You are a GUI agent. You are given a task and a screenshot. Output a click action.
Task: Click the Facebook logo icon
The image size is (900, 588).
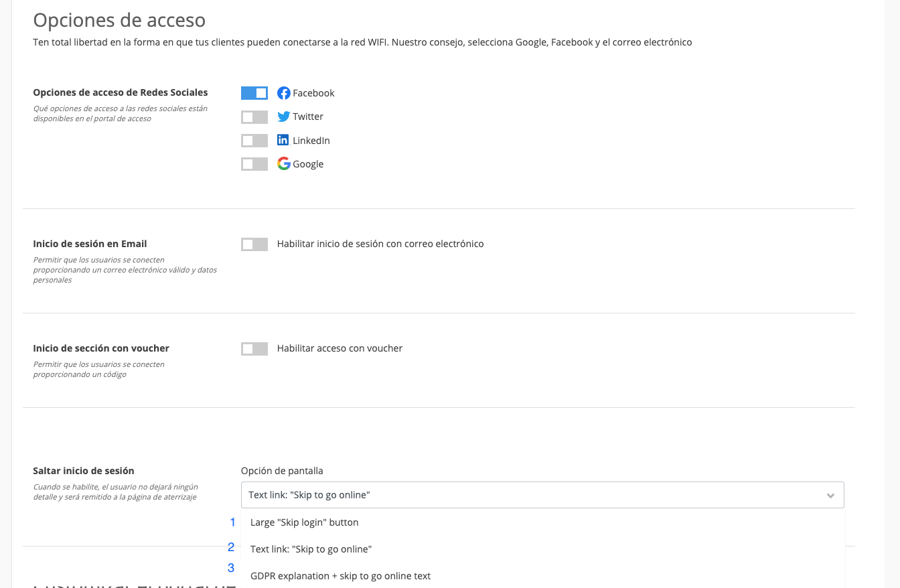point(284,93)
